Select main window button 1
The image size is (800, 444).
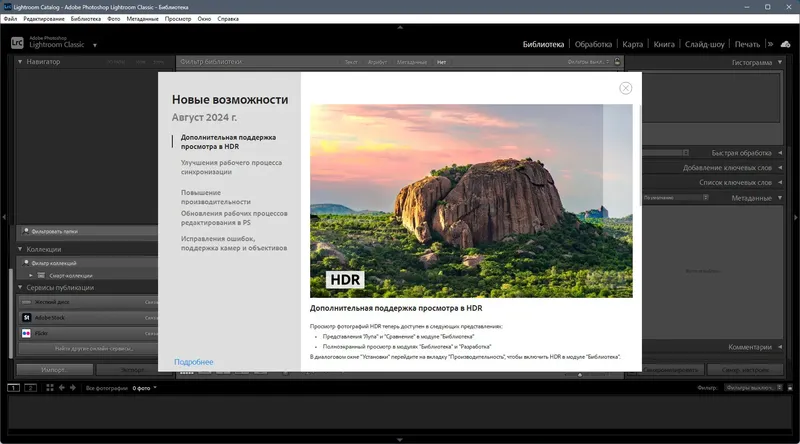[14, 388]
